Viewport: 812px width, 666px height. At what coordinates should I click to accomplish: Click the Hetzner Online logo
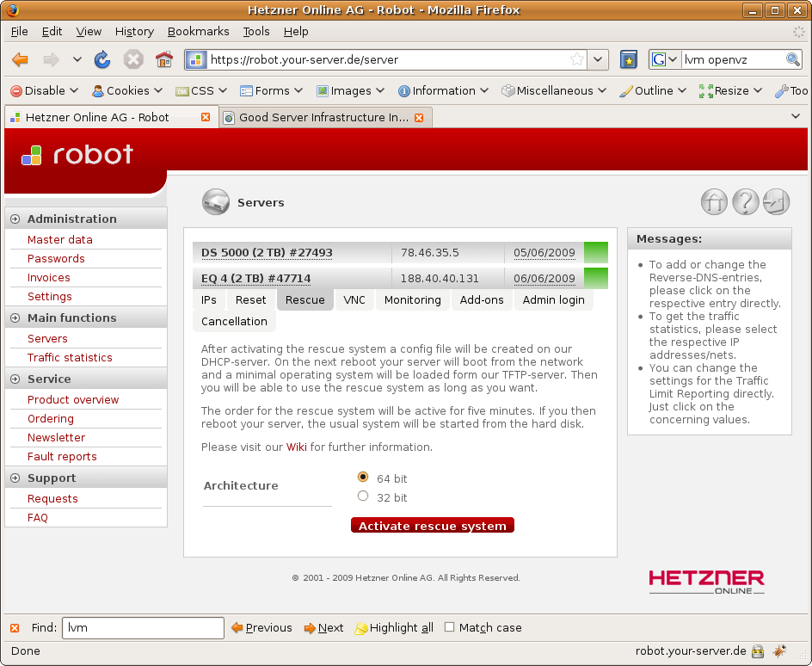(707, 582)
